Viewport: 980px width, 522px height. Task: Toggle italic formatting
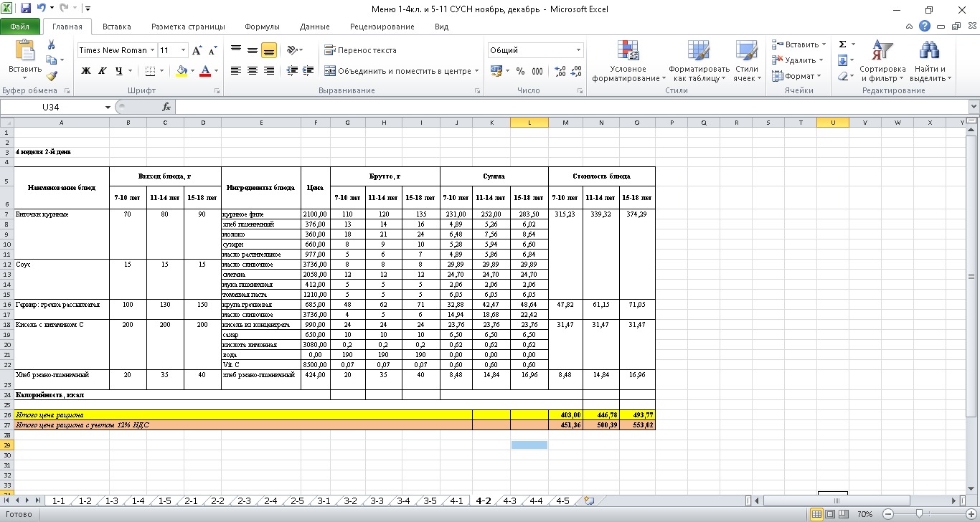(x=102, y=71)
